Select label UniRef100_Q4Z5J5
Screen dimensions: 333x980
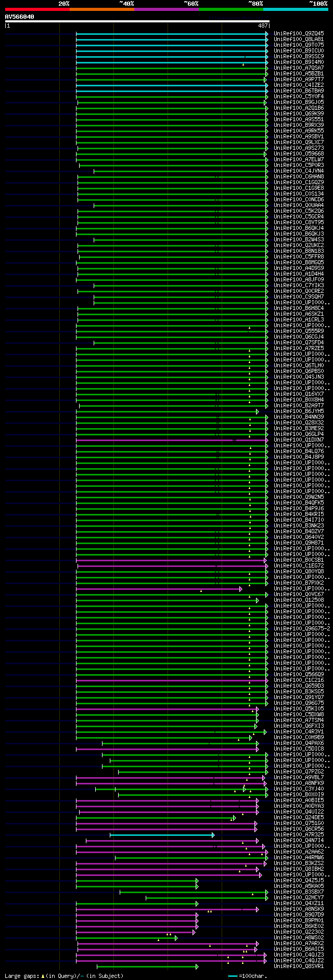point(299,881)
